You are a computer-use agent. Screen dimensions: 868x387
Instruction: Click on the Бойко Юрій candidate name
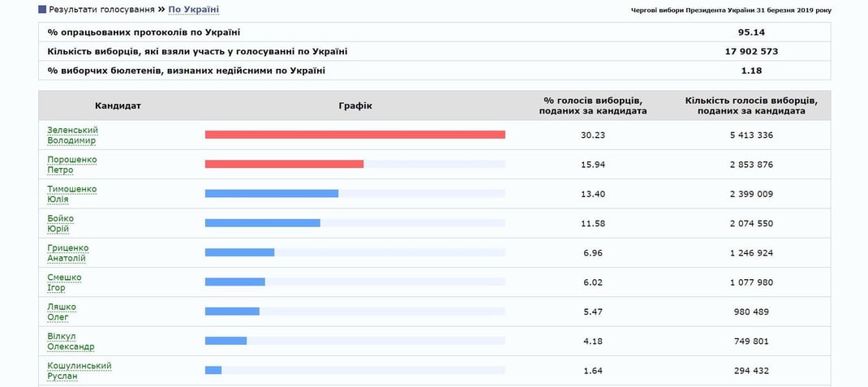pyautogui.click(x=61, y=223)
